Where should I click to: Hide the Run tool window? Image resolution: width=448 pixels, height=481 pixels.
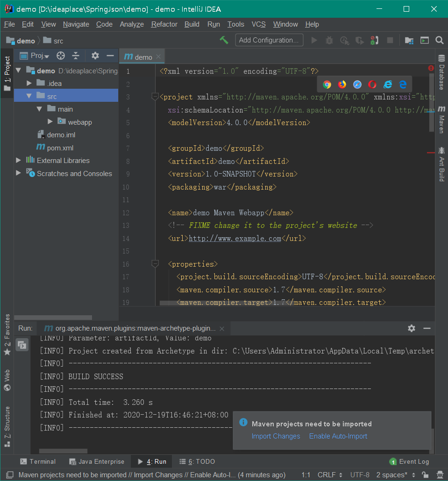(x=427, y=328)
